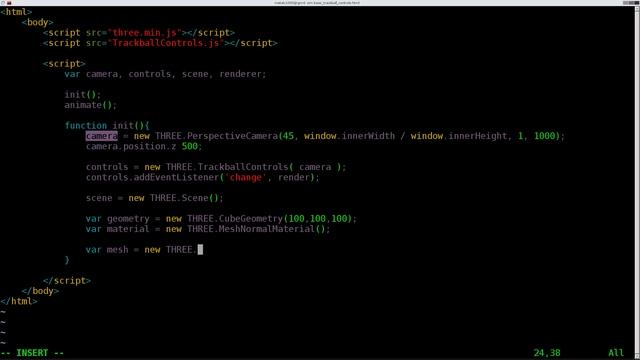Click the highlighted 'camera' word
The width and height of the screenshot is (640, 360).
pos(102,136)
